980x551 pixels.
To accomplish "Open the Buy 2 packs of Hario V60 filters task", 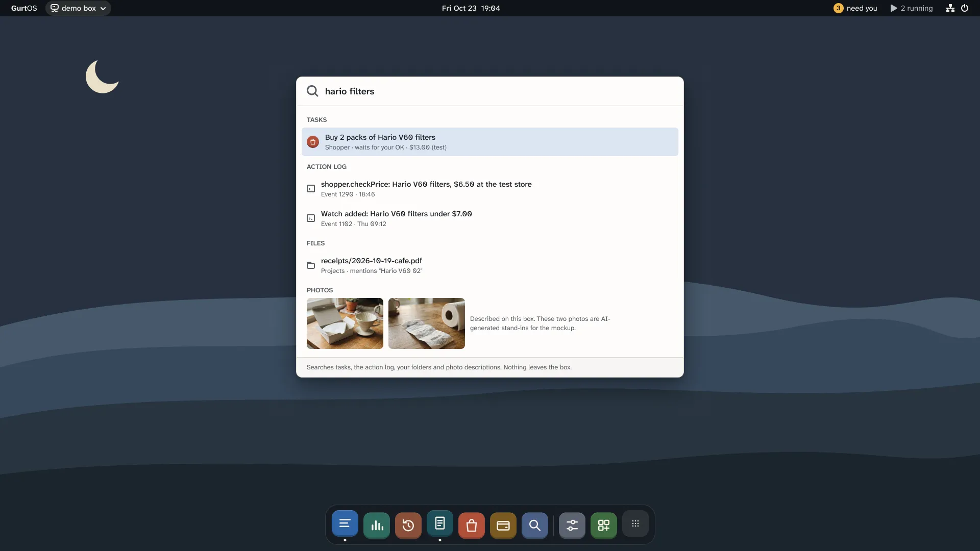I will pyautogui.click(x=490, y=142).
